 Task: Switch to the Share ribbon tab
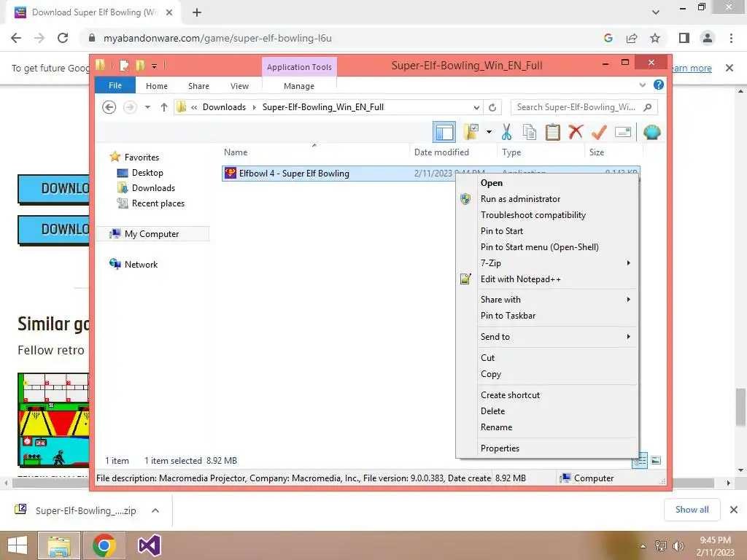point(198,86)
